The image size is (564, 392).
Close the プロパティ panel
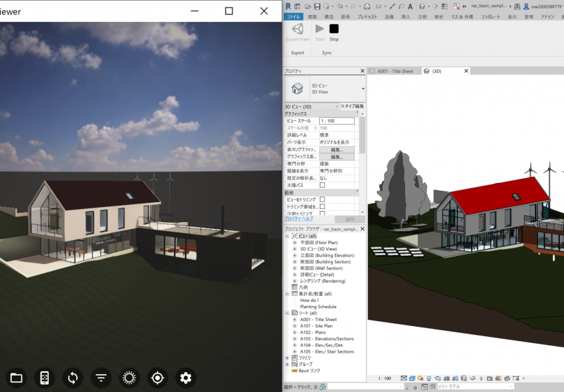coord(362,71)
